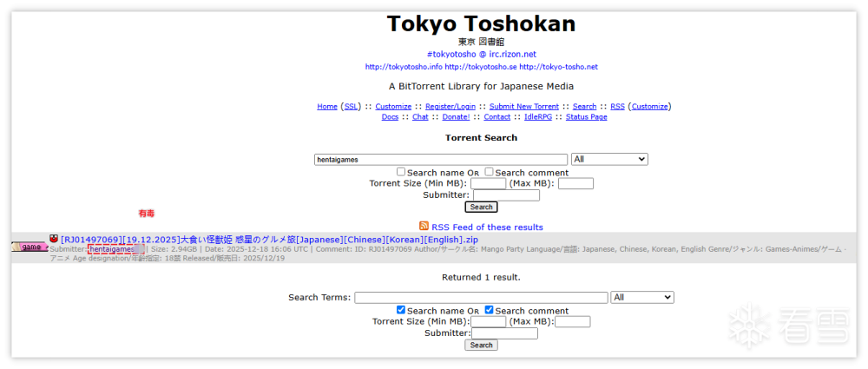Enable top Search comment checkbox
The height and width of the screenshot is (369, 868).
(490, 172)
